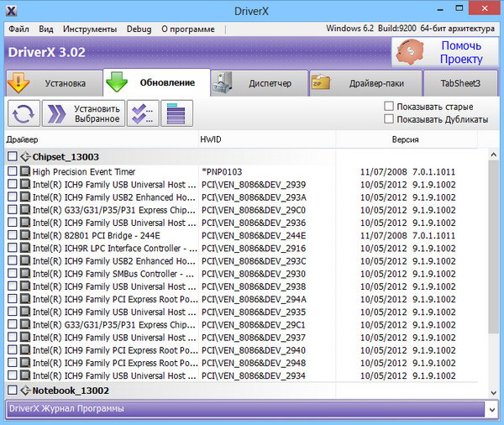Click the purple list view icon
This screenshot has height=425, width=504.
[x=176, y=113]
